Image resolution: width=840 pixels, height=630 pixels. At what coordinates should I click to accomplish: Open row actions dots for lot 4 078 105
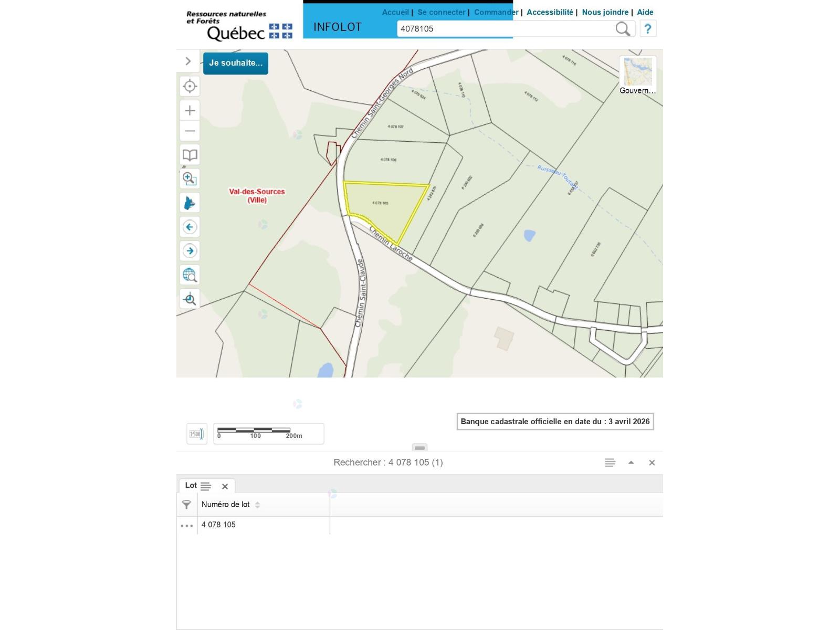click(x=187, y=526)
